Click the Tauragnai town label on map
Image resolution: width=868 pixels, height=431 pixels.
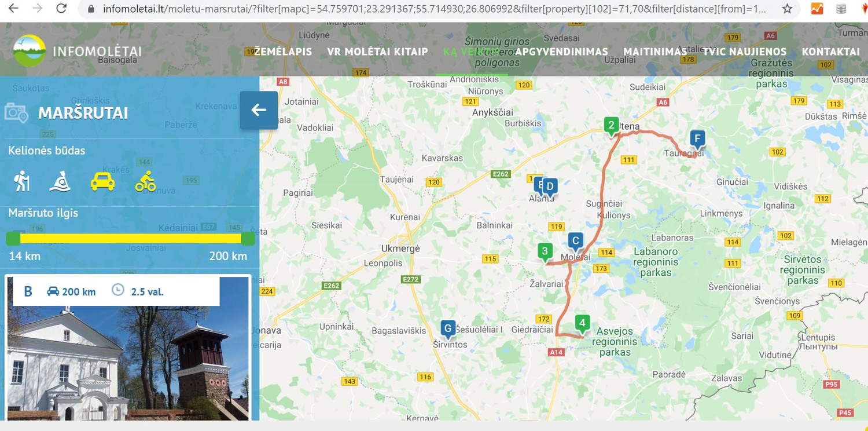click(x=684, y=154)
